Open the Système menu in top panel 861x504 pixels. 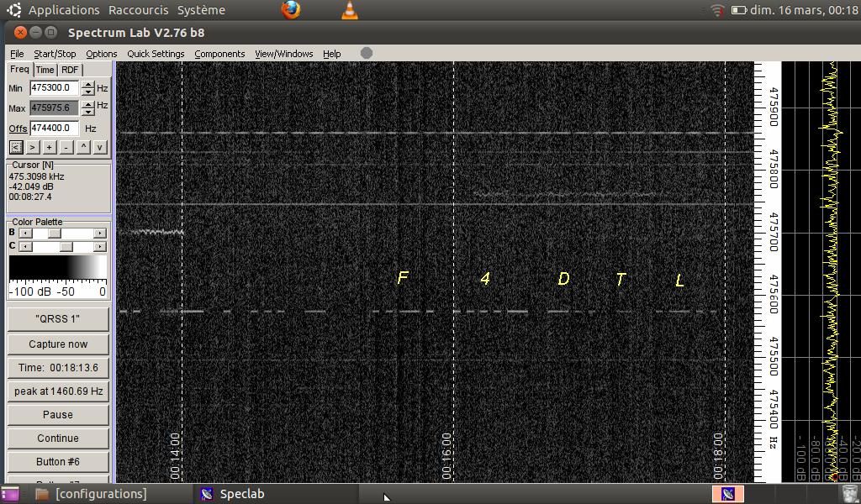pyautogui.click(x=201, y=10)
